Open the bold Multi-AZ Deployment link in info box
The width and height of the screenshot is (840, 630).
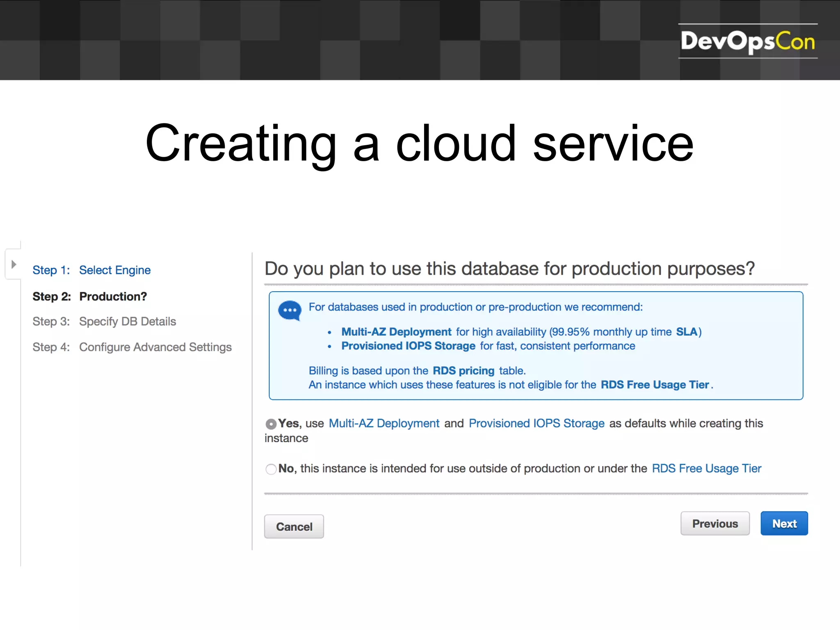[x=396, y=331]
